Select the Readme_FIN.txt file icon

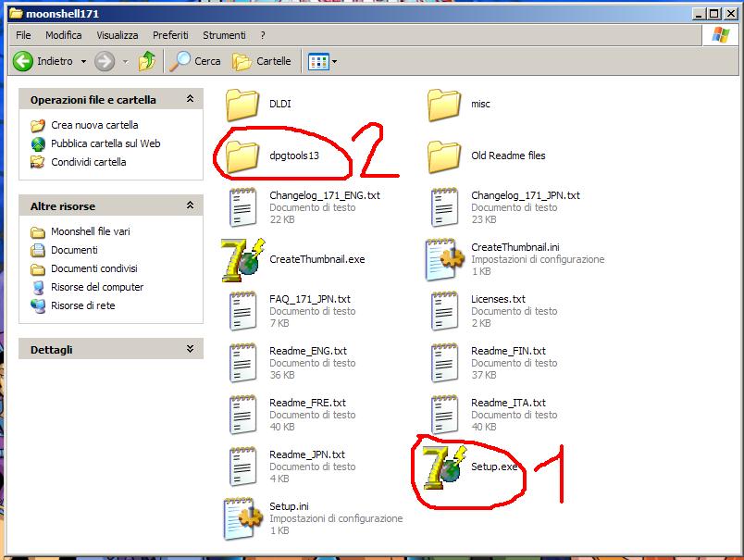[444, 363]
